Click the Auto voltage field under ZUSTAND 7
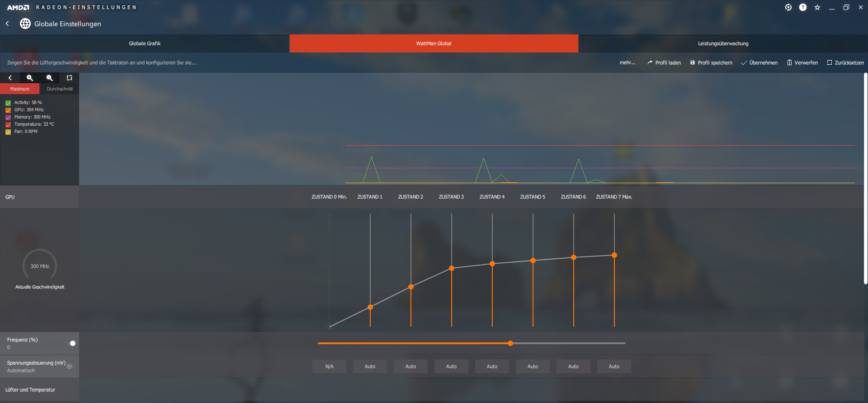The height and width of the screenshot is (403, 868). (614, 366)
